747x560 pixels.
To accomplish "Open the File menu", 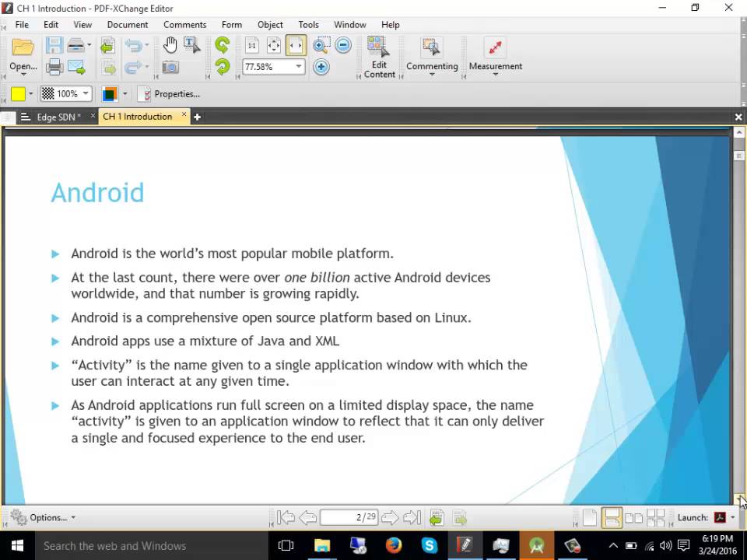I will click(22, 25).
